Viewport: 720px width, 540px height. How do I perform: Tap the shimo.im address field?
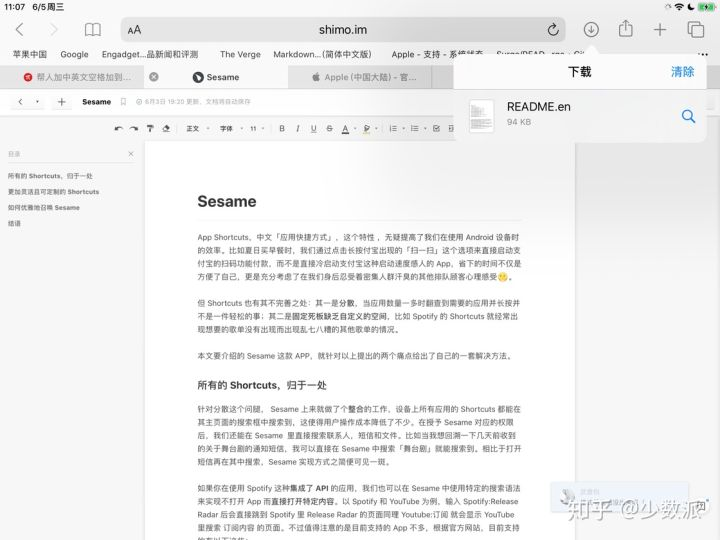343,30
